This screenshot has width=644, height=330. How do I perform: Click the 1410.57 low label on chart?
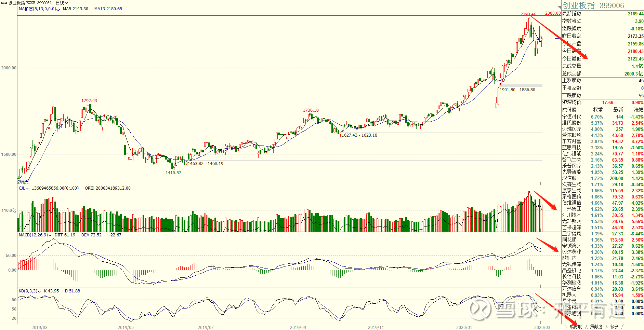coord(173,173)
